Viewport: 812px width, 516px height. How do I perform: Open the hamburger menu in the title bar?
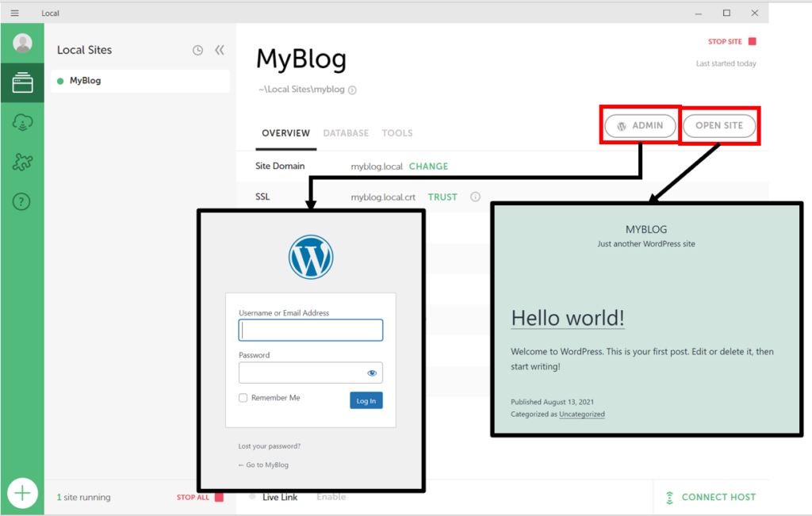14,13
